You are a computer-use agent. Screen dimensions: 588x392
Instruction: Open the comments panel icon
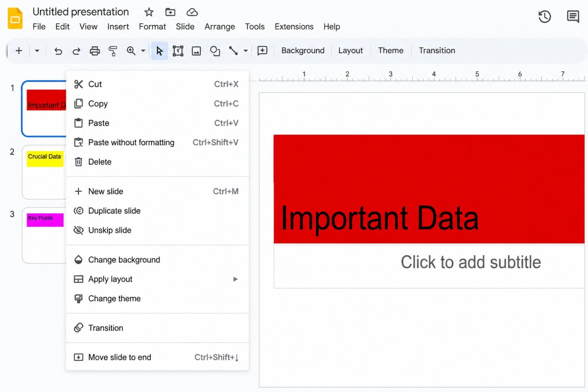[x=573, y=17]
